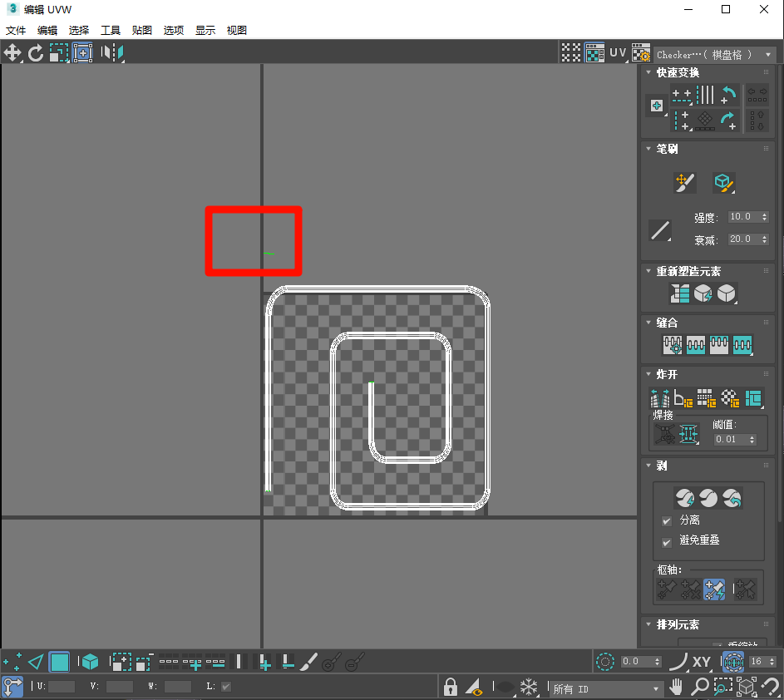784x700 pixels.
Task: Collapse the 快速变换 rollout
Action: (x=648, y=72)
